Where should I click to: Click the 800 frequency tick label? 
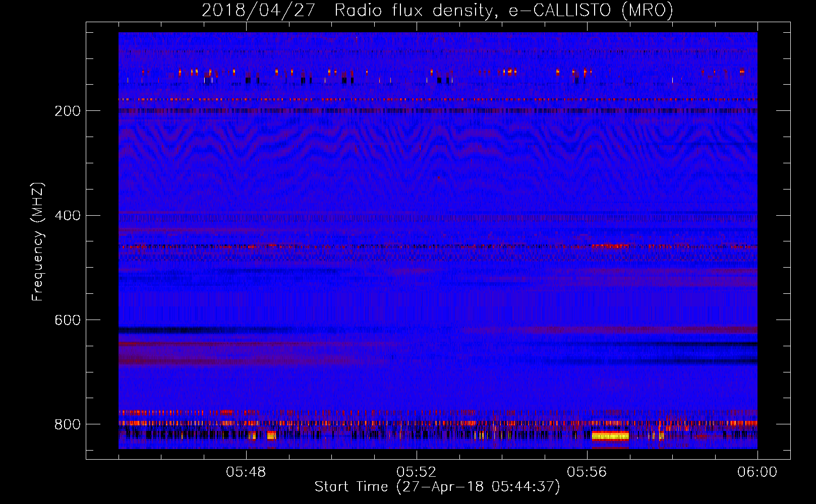click(68, 424)
